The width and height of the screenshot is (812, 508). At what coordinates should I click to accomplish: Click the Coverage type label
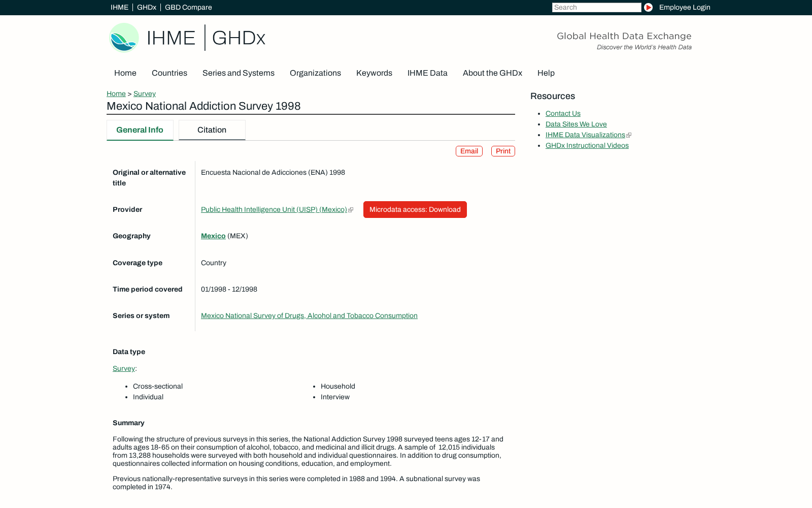coord(138,263)
